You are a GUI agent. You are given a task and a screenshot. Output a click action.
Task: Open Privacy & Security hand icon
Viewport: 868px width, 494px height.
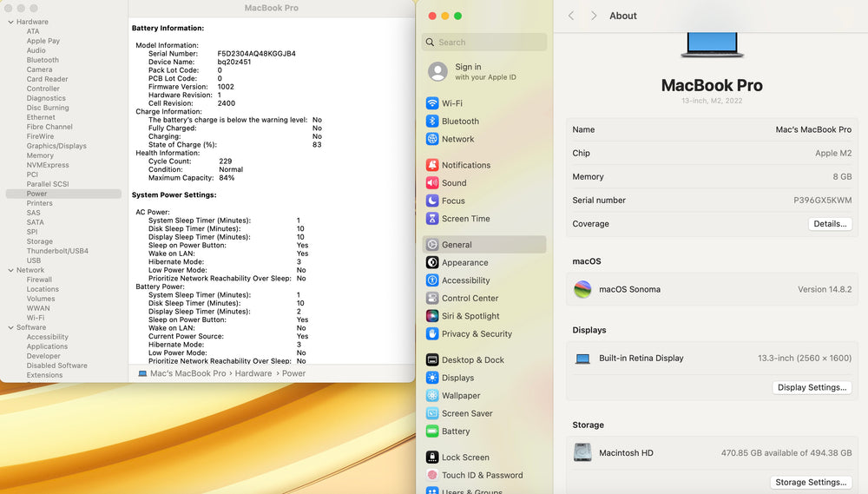pos(432,334)
